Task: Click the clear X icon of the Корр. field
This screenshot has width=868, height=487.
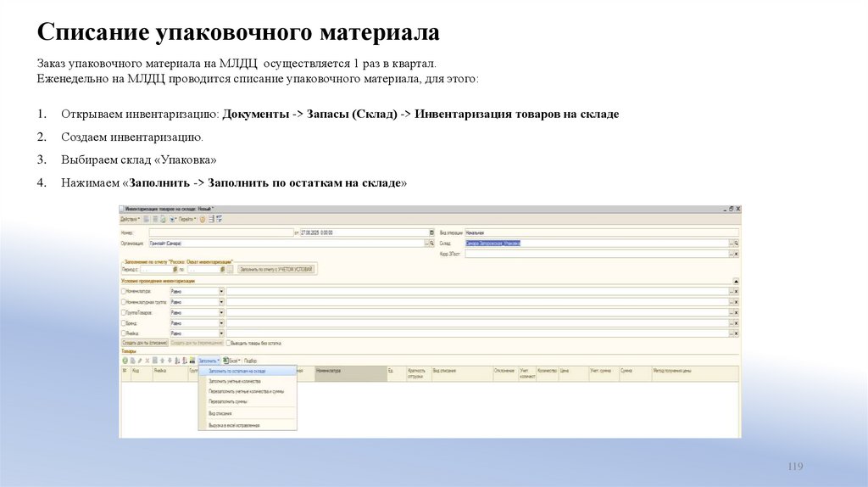Action: [x=737, y=254]
